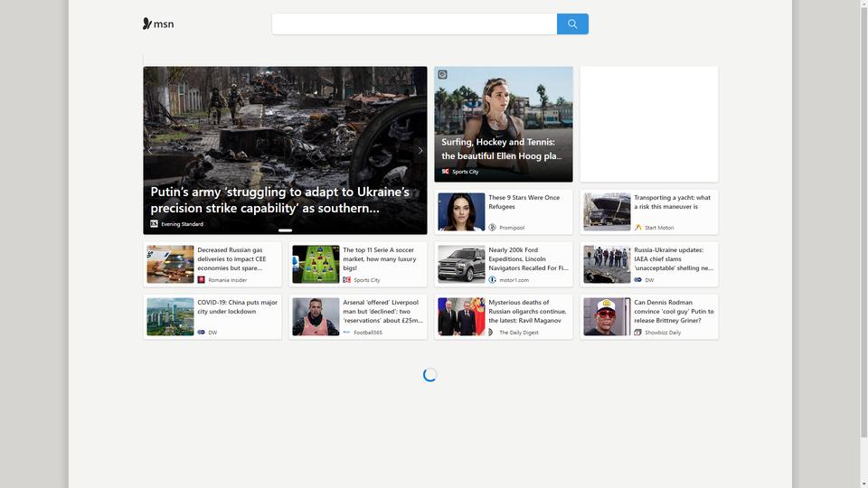This screenshot has width=868, height=488.
Task: Open Mysterious deaths of Russian oligarchs story
Action: click(527, 312)
